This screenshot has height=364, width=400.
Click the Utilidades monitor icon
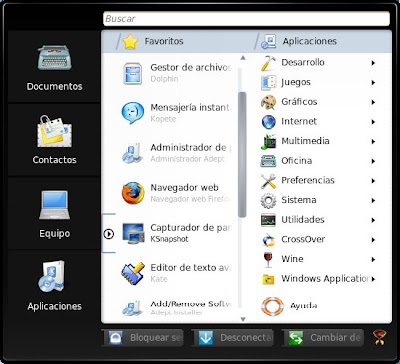[268, 220]
